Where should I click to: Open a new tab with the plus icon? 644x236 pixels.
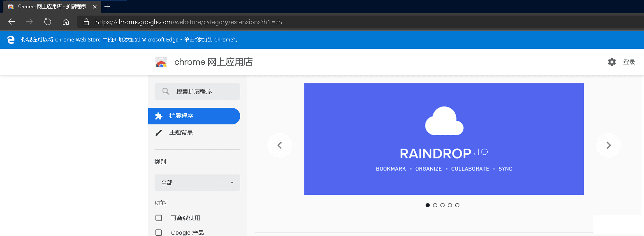107,7
